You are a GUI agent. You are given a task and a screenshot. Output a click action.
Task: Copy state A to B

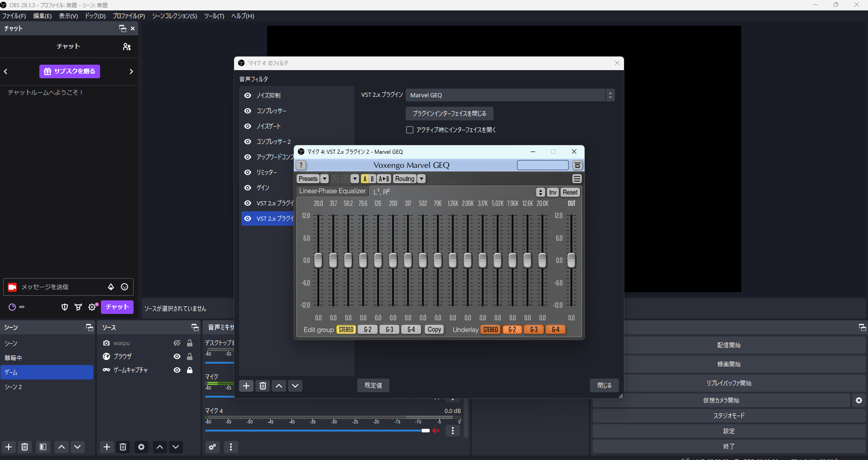[384, 179]
